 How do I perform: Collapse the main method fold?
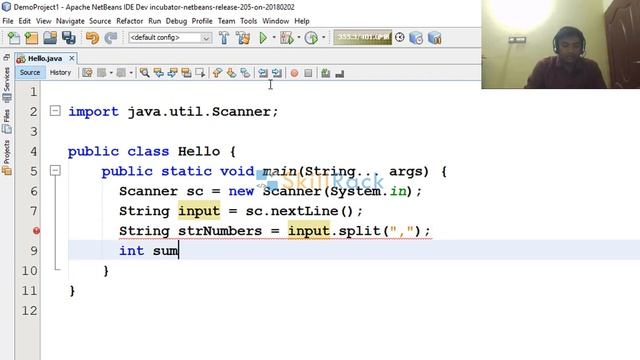[x=55, y=170]
